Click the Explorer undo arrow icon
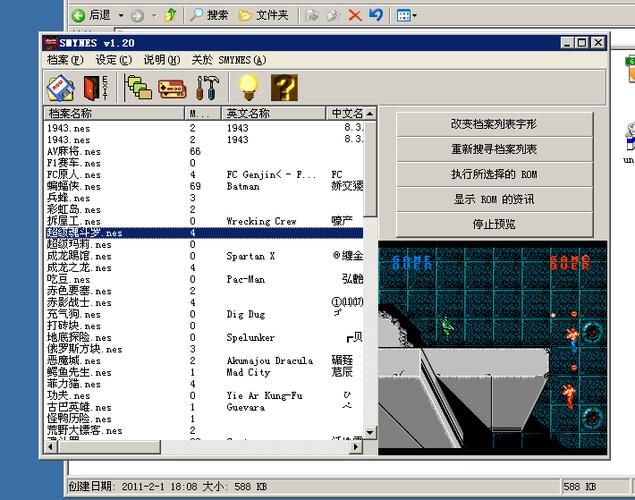The height and width of the screenshot is (500, 635). pyautogui.click(x=376, y=15)
